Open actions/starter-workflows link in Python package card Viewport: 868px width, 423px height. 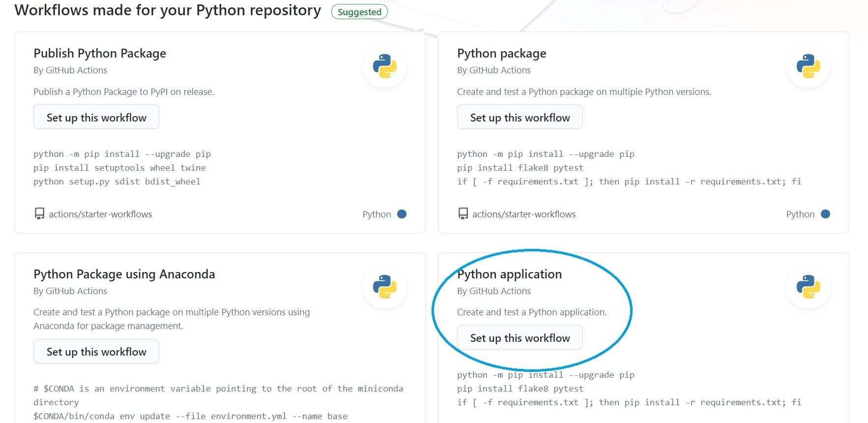tap(524, 214)
